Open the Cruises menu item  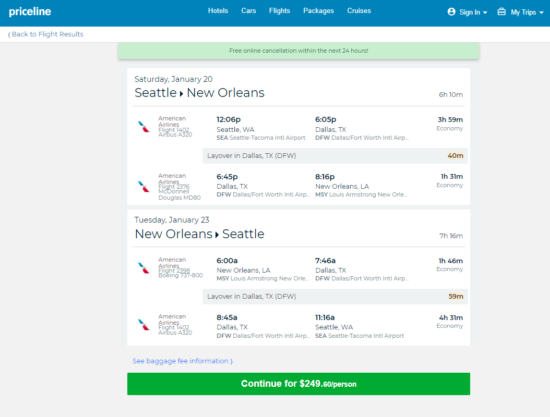tap(359, 11)
